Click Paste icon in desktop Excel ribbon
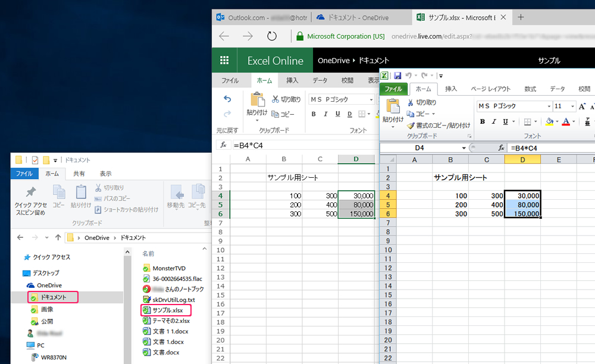This screenshot has width=595, height=364. point(393,106)
